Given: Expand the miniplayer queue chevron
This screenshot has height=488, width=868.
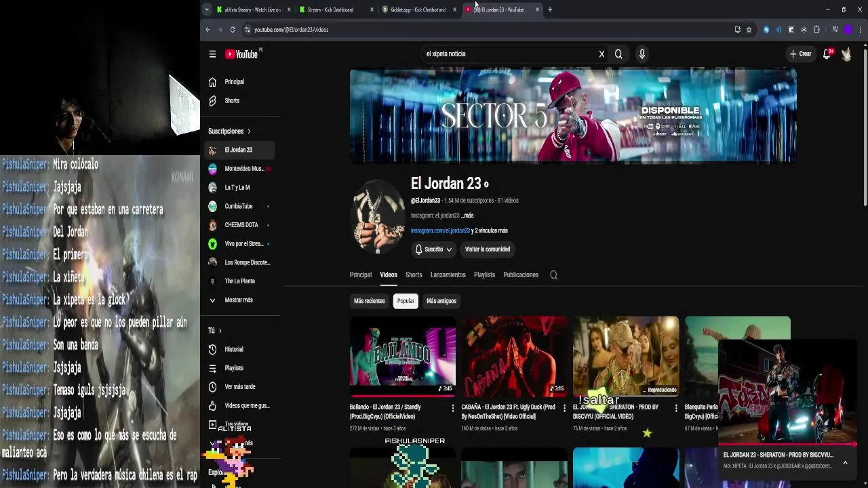Looking at the screenshot, I should 845,463.
